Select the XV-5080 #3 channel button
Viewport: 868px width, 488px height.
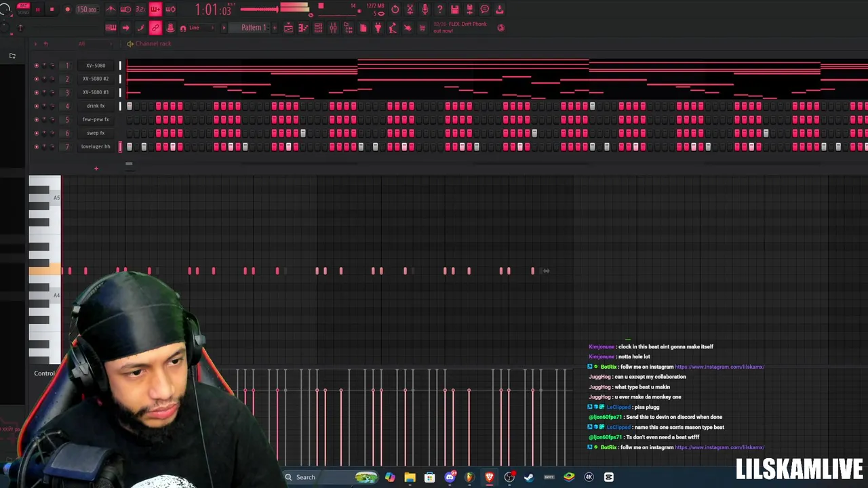[96, 92]
